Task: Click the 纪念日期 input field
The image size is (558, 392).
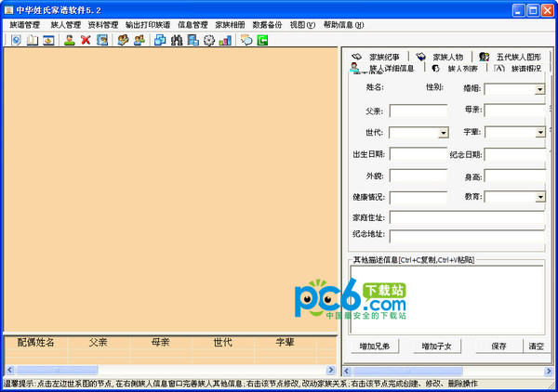Action: point(515,154)
